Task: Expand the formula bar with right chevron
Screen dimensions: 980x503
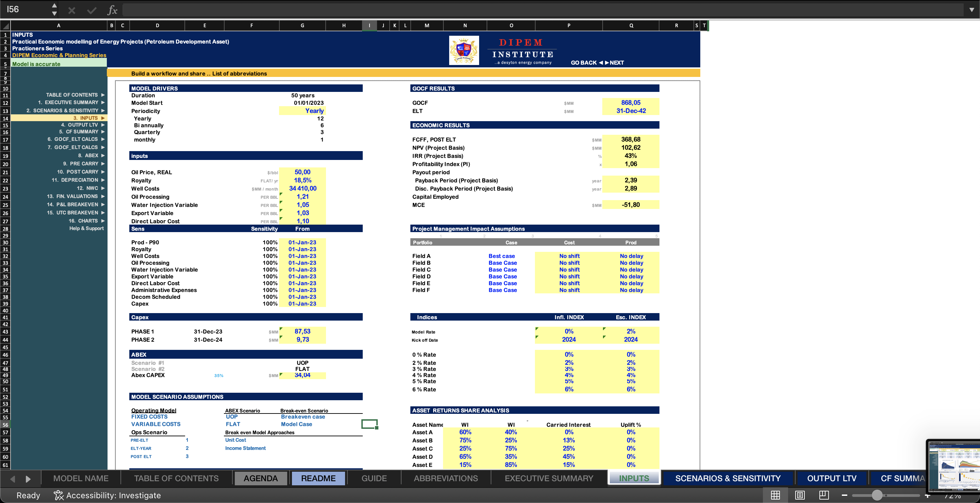Action: [971, 10]
